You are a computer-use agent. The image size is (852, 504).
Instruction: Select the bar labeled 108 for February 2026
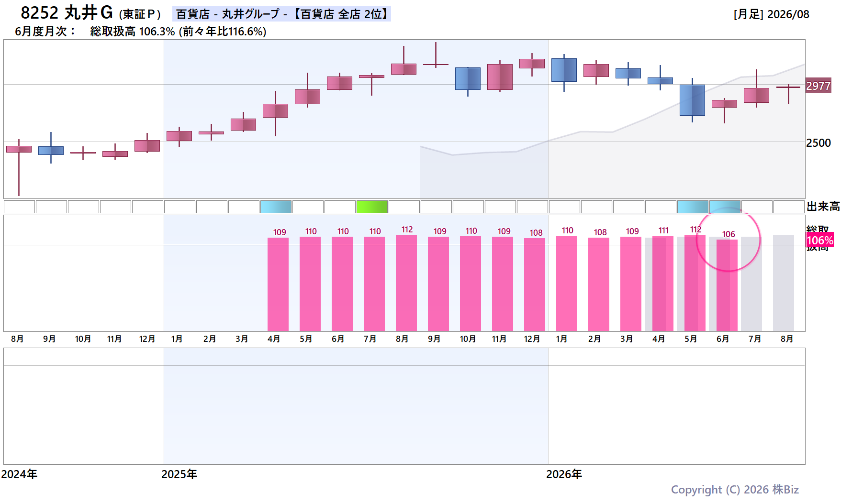point(599,284)
